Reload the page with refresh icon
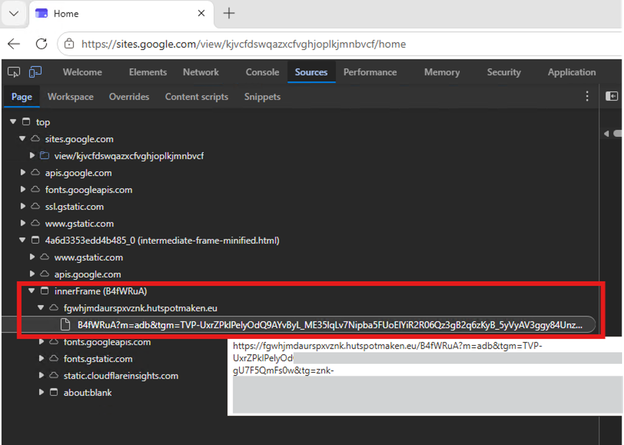 point(41,44)
